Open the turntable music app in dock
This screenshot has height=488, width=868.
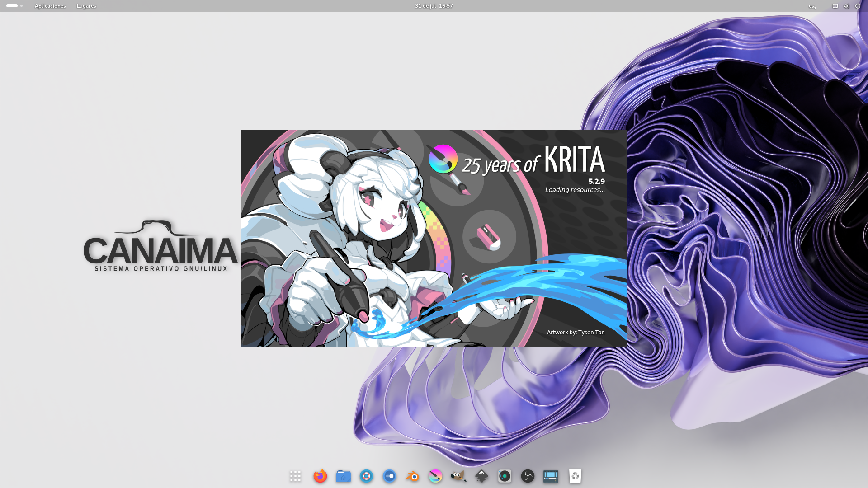coord(505,476)
